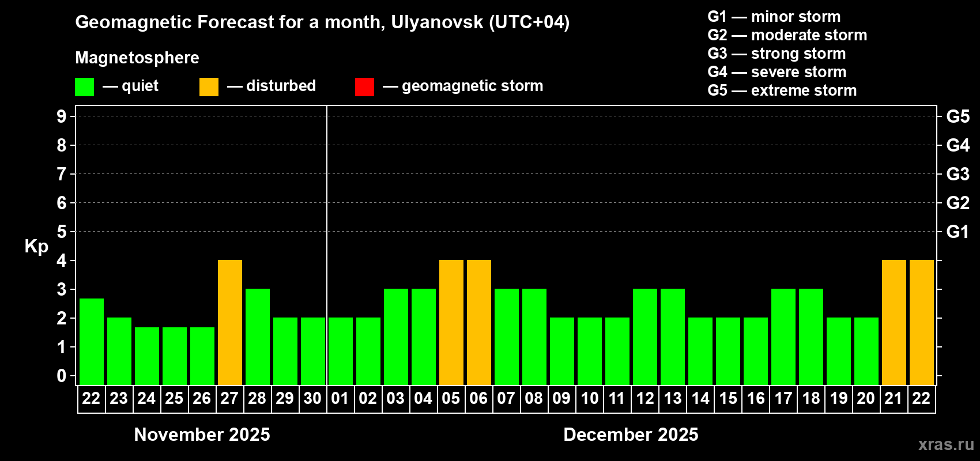The image size is (980, 461).
Task: Click the 'G5 — extreme storm' legend line
Action: pyautogui.click(x=782, y=90)
